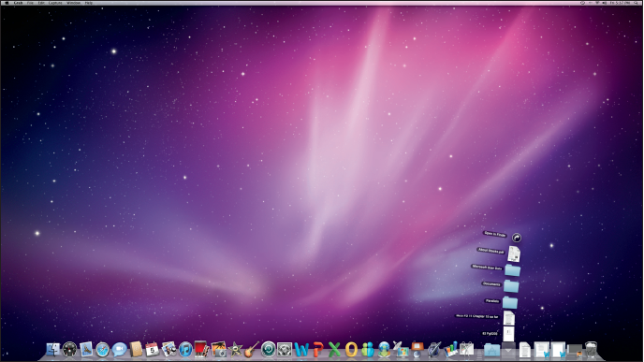
Task: Open the Help menu
Action: [89, 3]
